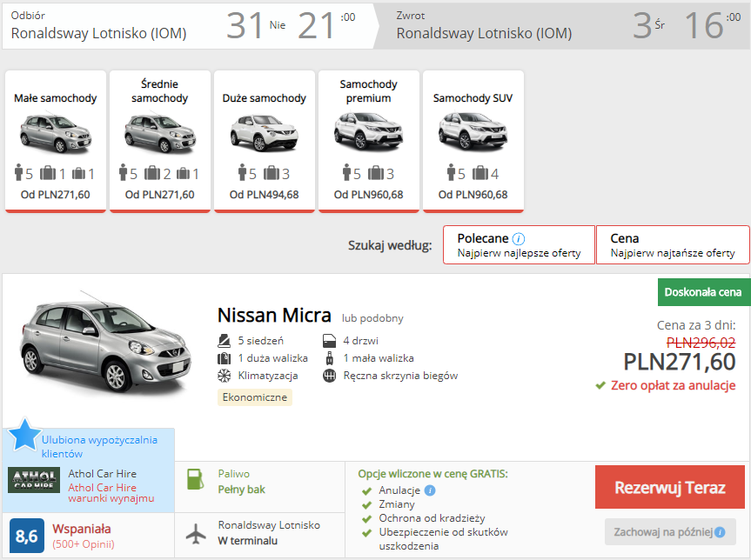751x560 pixels.
Task: Click the checkmark next to Ubezpieczenie od skutków
Action: (367, 533)
